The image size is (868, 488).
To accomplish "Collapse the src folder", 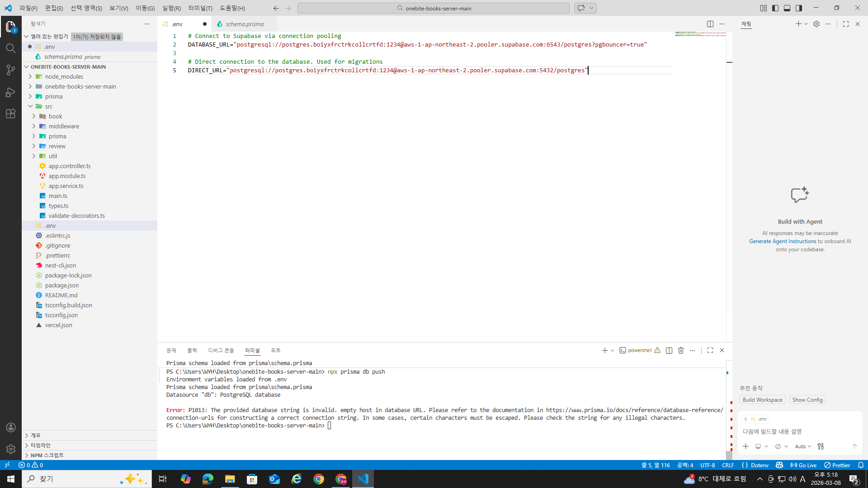I will pyautogui.click(x=30, y=106).
